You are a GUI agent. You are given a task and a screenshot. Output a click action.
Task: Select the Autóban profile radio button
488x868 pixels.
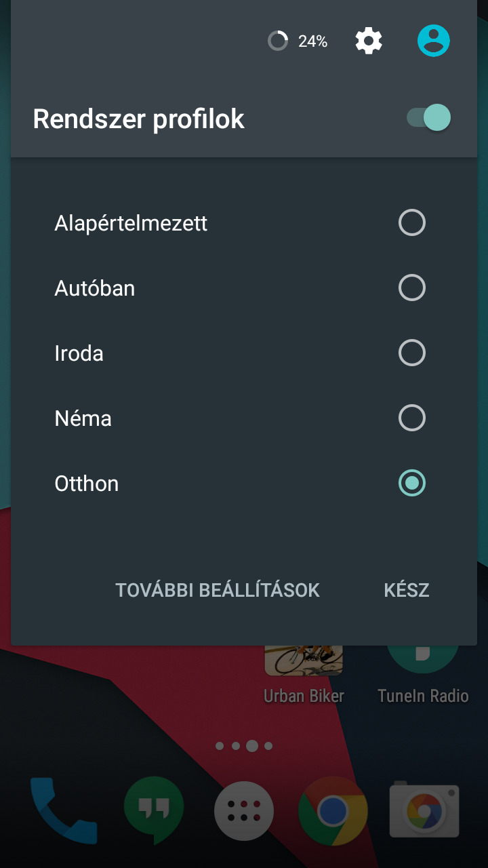[412, 288]
